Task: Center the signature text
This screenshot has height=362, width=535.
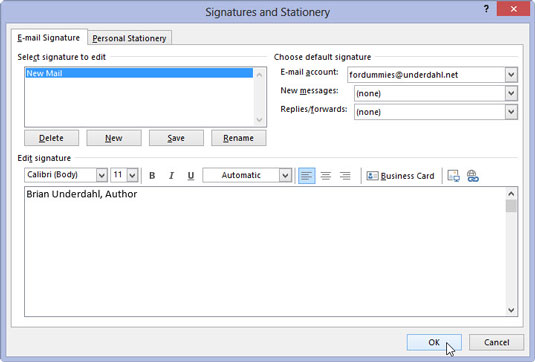Action: [x=326, y=176]
